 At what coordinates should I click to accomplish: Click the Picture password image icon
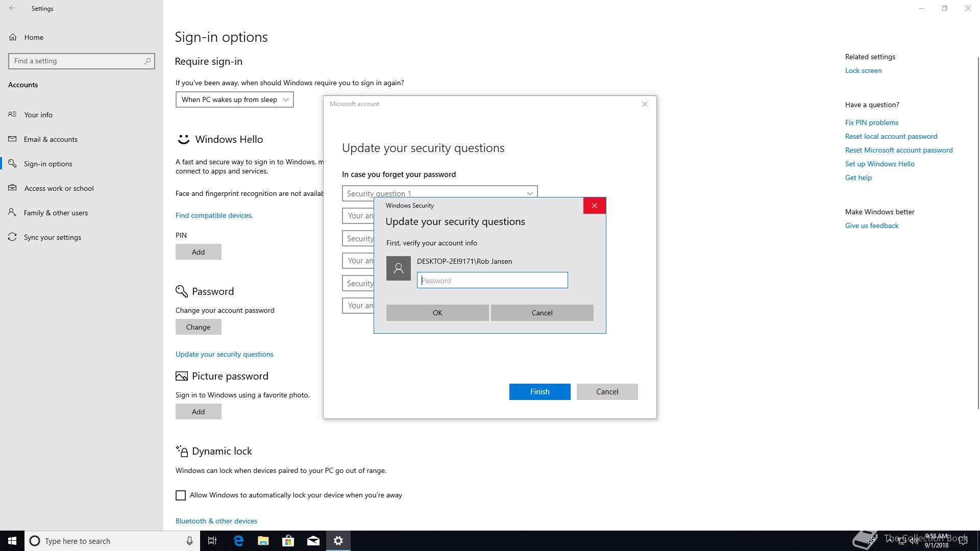[182, 376]
